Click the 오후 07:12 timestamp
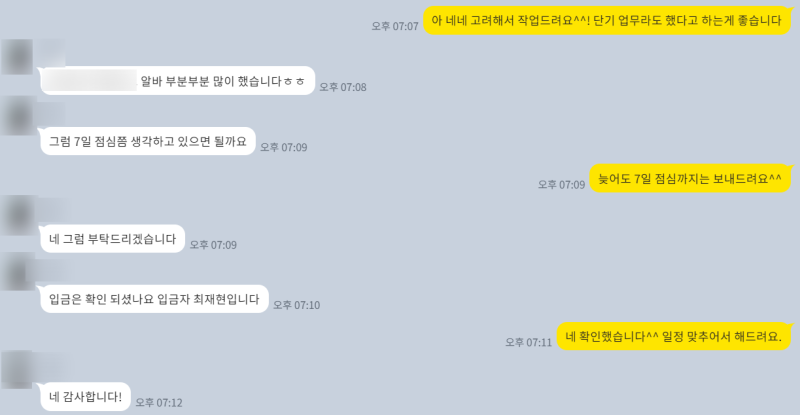The height and width of the screenshot is (415, 800). coord(159,403)
